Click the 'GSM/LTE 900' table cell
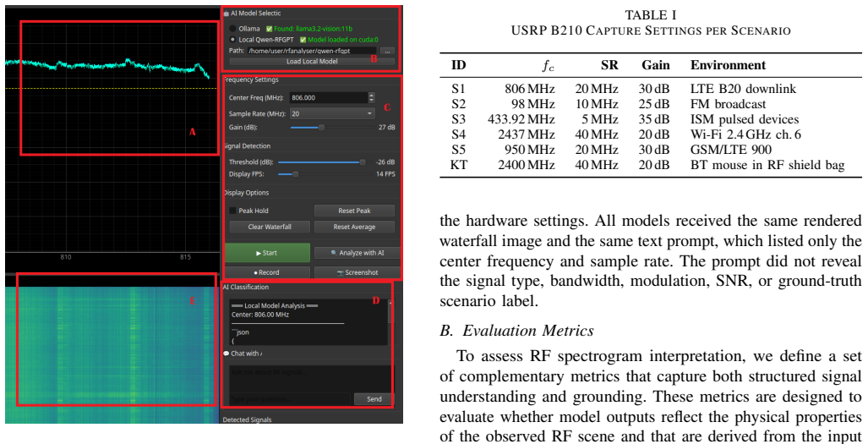 click(731, 150)
